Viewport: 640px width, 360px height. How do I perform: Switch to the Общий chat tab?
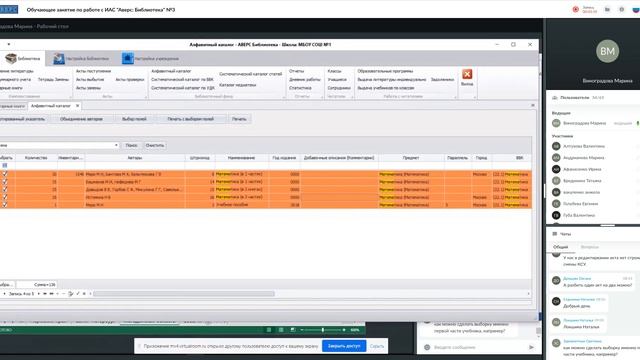pos(560,247)
